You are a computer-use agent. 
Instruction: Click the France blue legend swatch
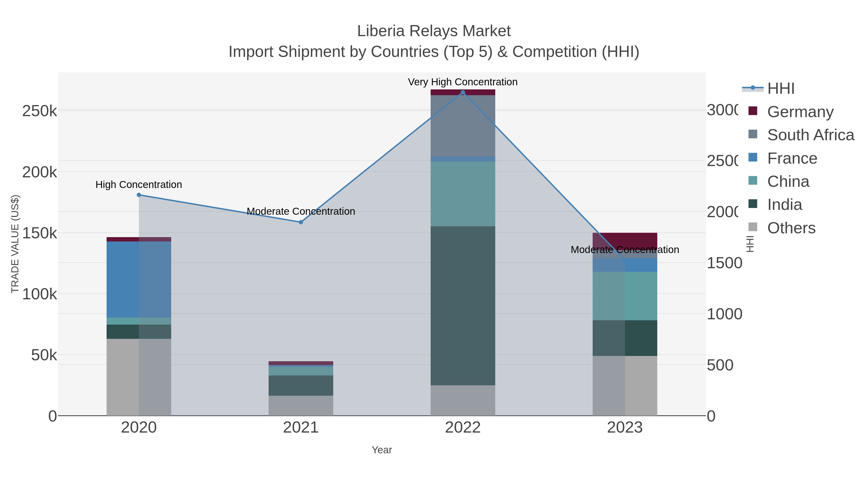coord(753,157)
